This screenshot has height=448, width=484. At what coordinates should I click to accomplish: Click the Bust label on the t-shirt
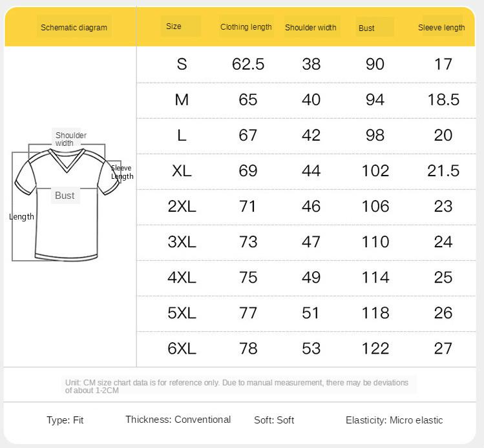tap(65, 196)
